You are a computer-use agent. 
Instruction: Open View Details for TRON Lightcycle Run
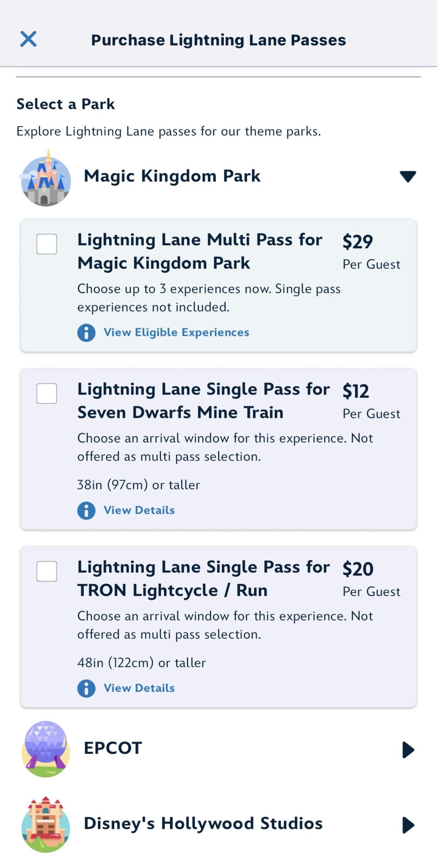pos(139,688)
